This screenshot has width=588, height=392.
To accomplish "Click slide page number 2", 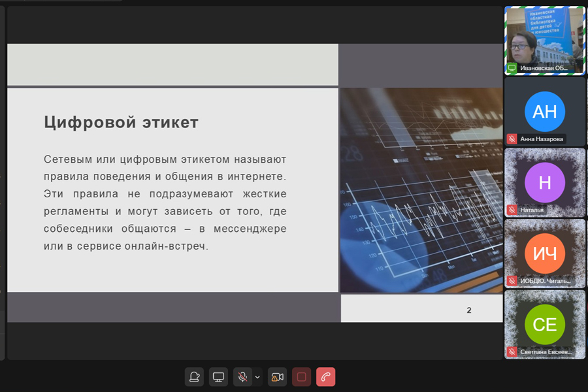I will click(468, 310).
